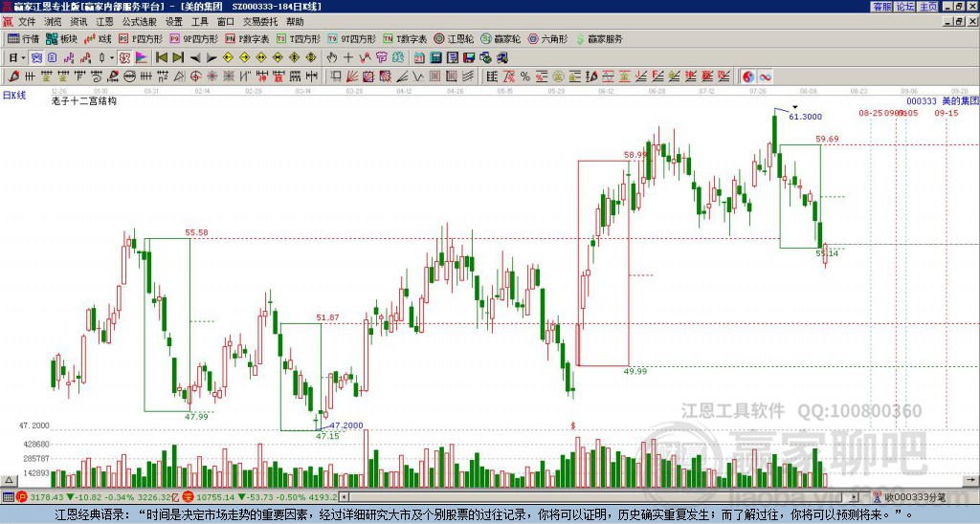The width and height of the screenshot is (980, 524).
Task: Click the 客服 button in title bar
Action: (882, 7)
